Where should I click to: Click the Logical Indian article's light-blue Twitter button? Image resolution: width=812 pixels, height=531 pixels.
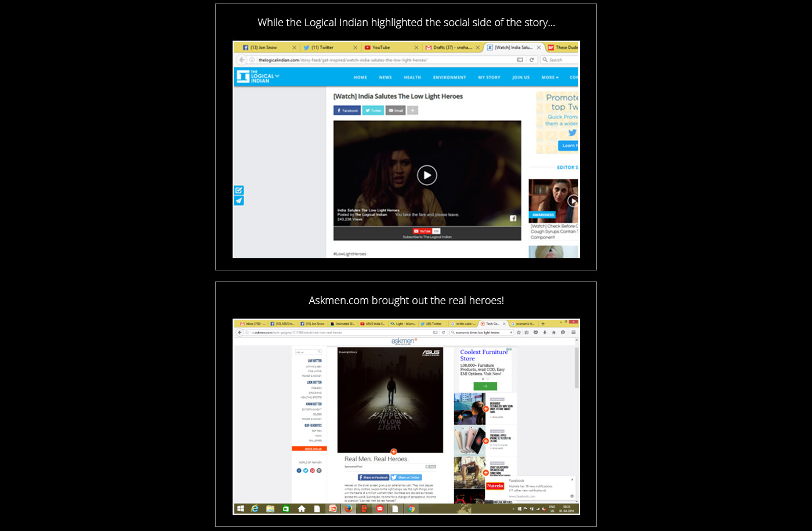(373, 110)
